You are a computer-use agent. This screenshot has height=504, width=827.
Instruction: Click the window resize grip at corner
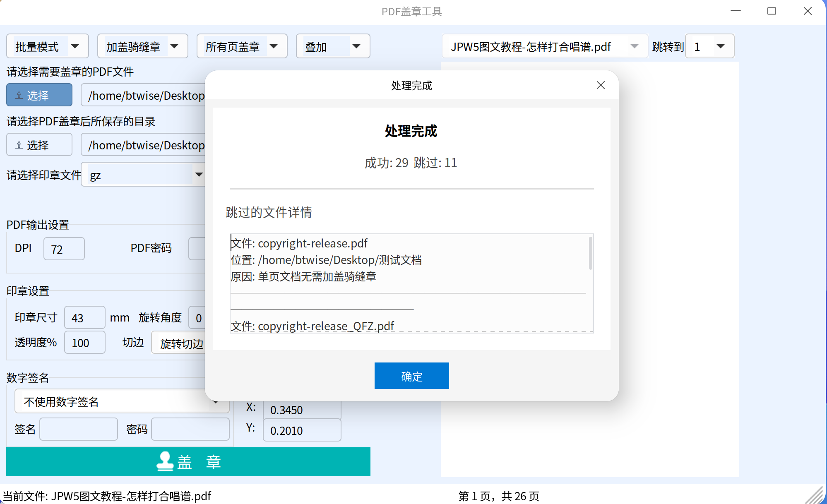point(815,495)
